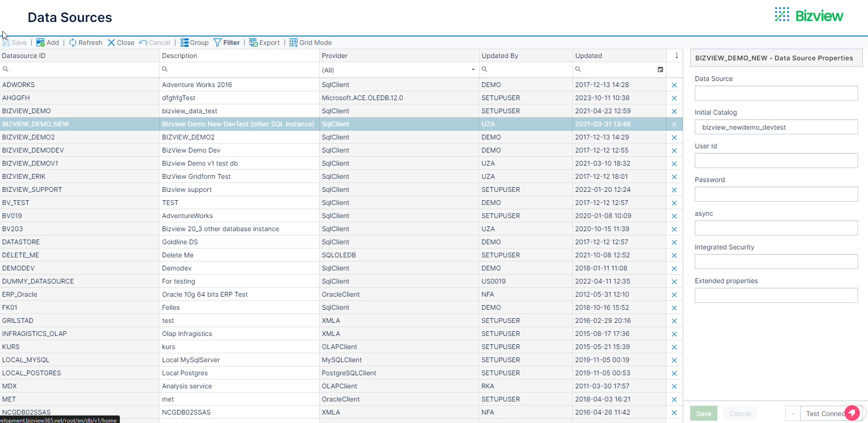The height and width of the screenshot is (423, 868).
Task: Toggle the Filter row option
Action: [227, 43]
